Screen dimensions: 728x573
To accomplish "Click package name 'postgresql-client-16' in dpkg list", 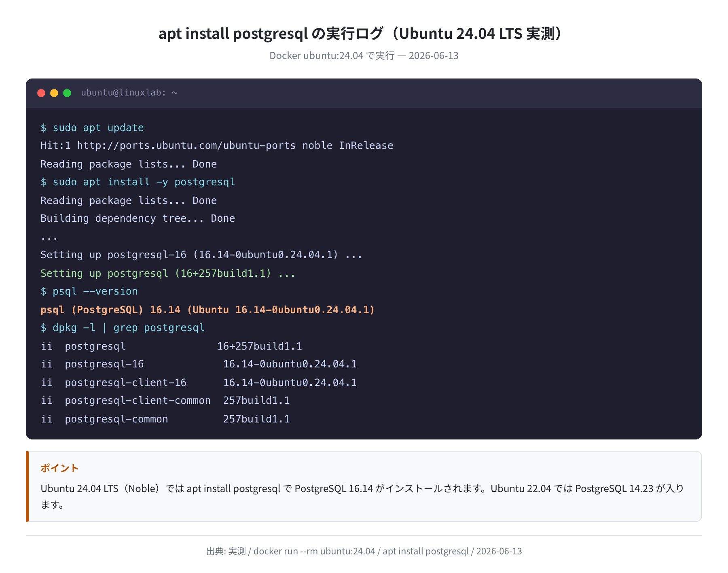I will (126, 383).
